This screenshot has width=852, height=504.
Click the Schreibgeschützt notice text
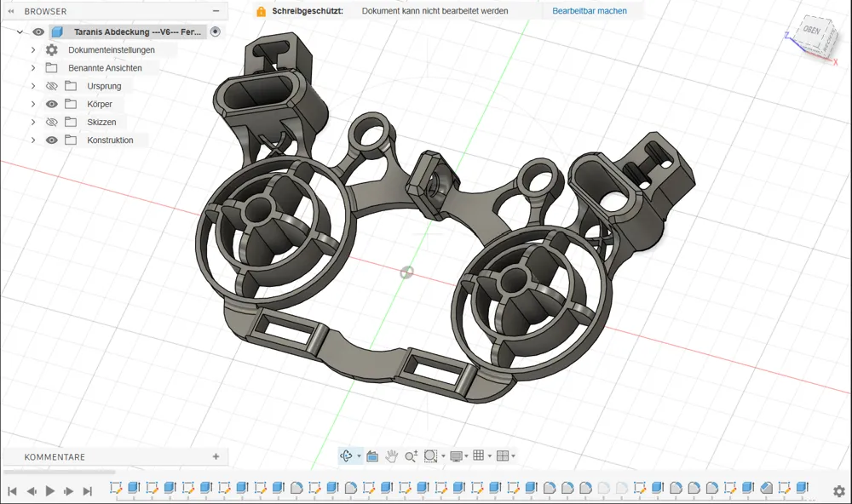(308, 11)
